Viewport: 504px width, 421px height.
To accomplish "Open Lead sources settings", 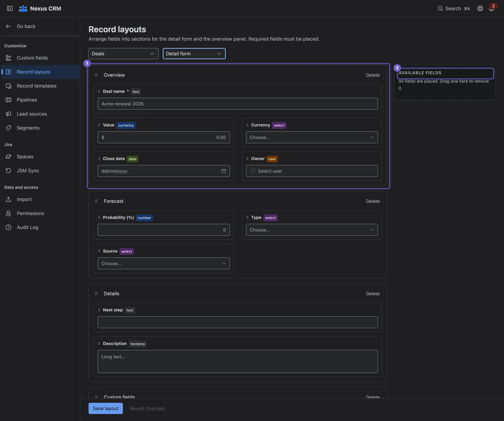I will pos(41,114).
